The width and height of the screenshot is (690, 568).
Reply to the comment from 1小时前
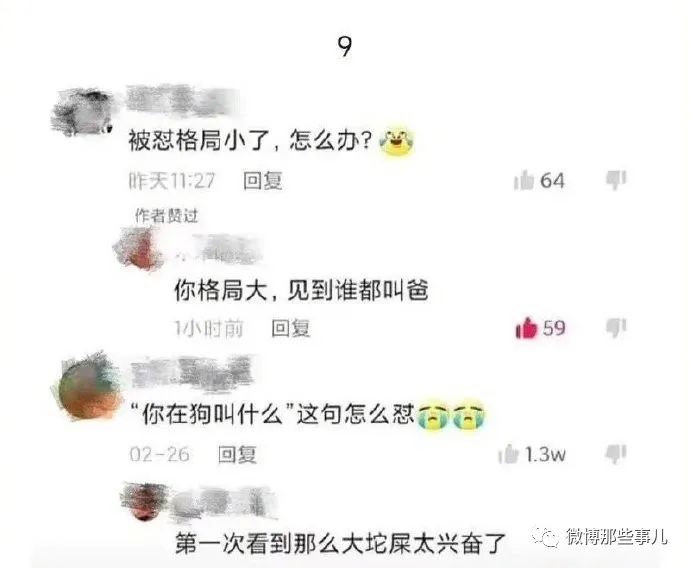[290, 328]
